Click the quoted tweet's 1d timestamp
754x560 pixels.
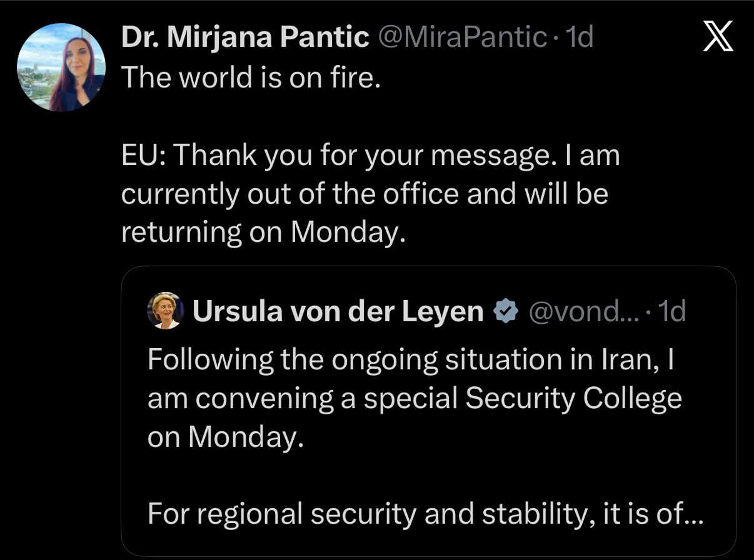[672, 311]
